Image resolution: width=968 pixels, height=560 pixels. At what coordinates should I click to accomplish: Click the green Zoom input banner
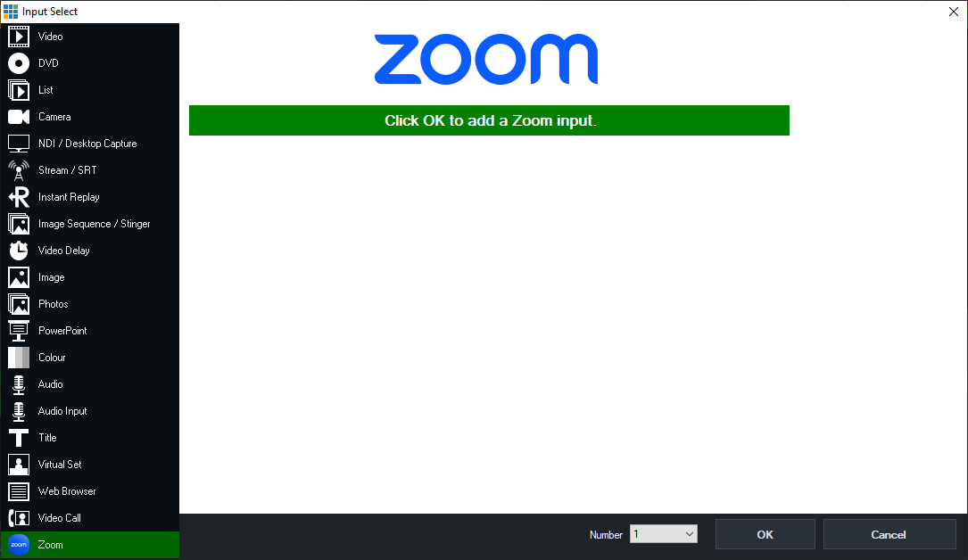(x=489, y=120)
